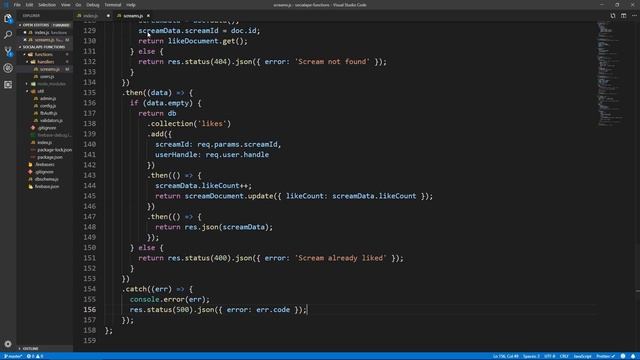Image resolution: width=640 pixels, height=360 pixels.
Task: Click the Split Editor Right icon
Action: [623, 16]
